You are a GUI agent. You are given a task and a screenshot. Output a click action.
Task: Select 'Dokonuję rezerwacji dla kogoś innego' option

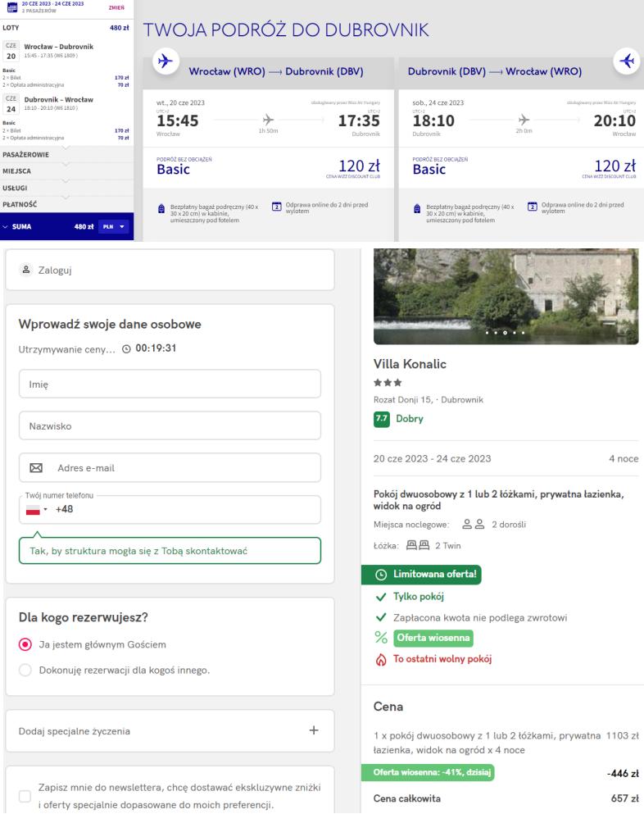[25, 670]
